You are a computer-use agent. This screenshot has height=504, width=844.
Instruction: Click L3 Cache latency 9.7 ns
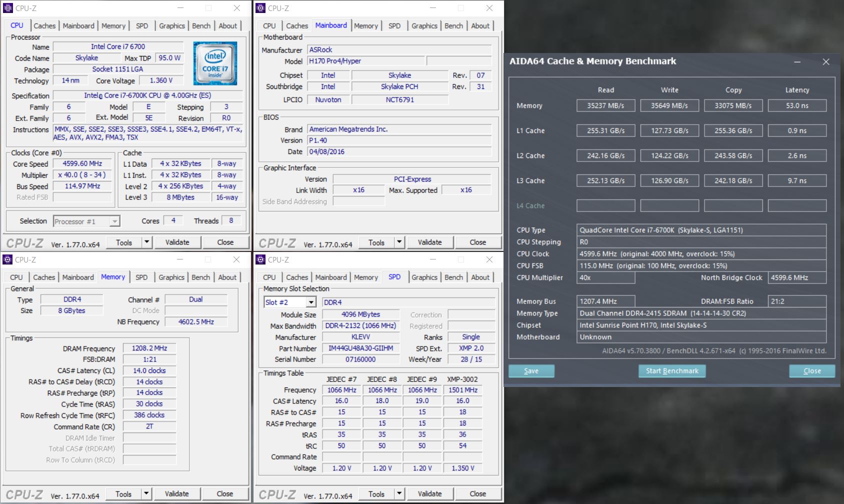[797, 180]
